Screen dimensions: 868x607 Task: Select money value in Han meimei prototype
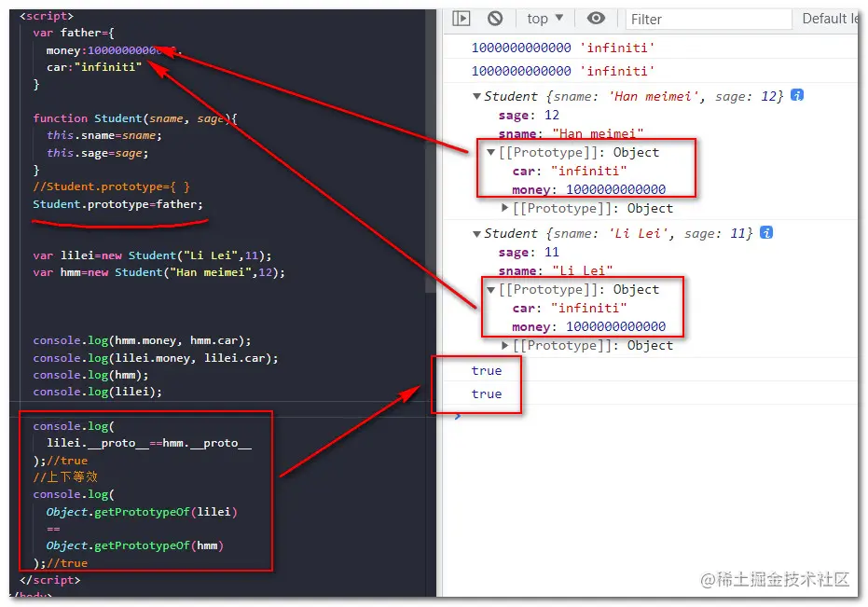tap(615, 190)
